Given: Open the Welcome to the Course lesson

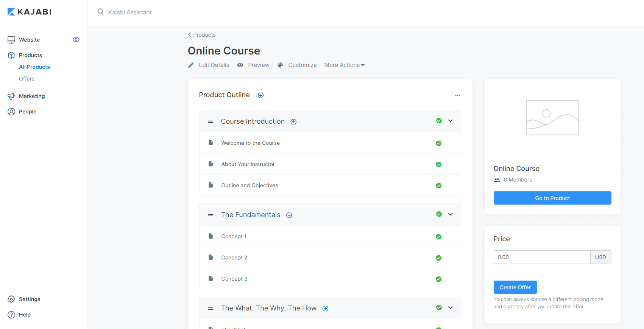Looking at the screenshot, I should tap(251, 143).
